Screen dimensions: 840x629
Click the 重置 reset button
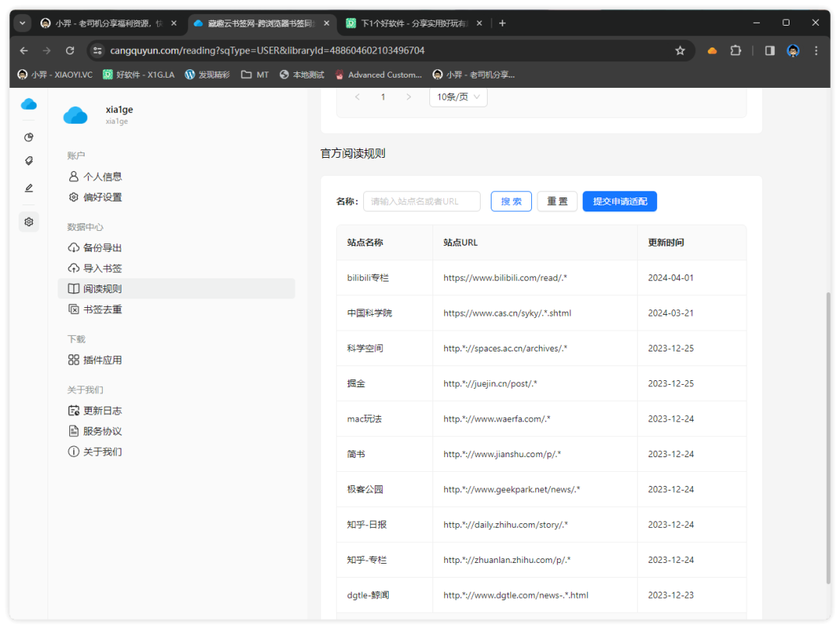557,201
